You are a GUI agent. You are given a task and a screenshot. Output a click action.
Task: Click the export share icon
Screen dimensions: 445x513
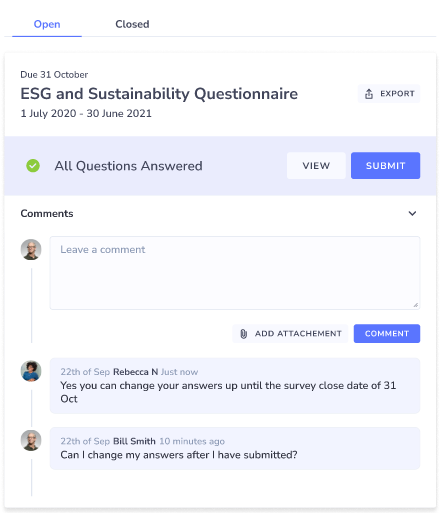(369, 94)
